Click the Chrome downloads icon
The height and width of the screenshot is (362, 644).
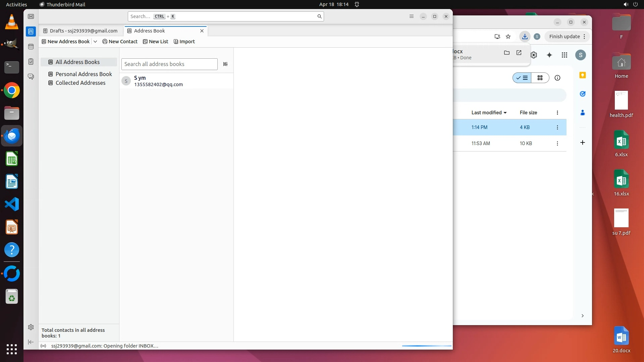coord(525,37)
